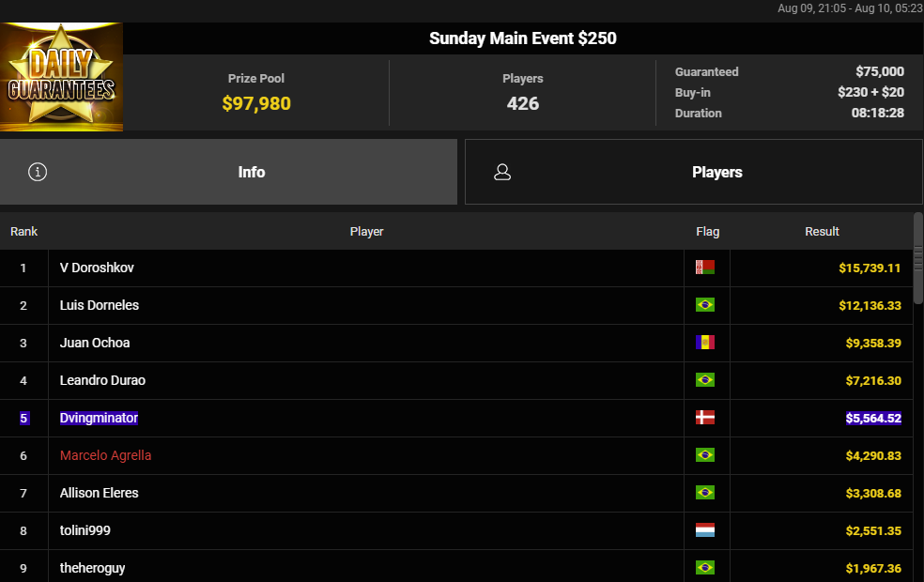Click the person icon on Players tab
Screen dimensions: 924x582
pos(502,172)
